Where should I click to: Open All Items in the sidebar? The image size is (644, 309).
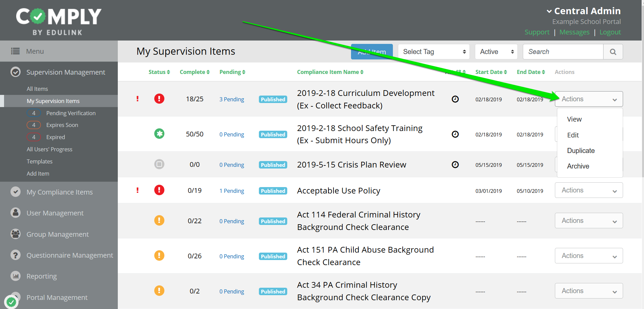click(37, 89)
